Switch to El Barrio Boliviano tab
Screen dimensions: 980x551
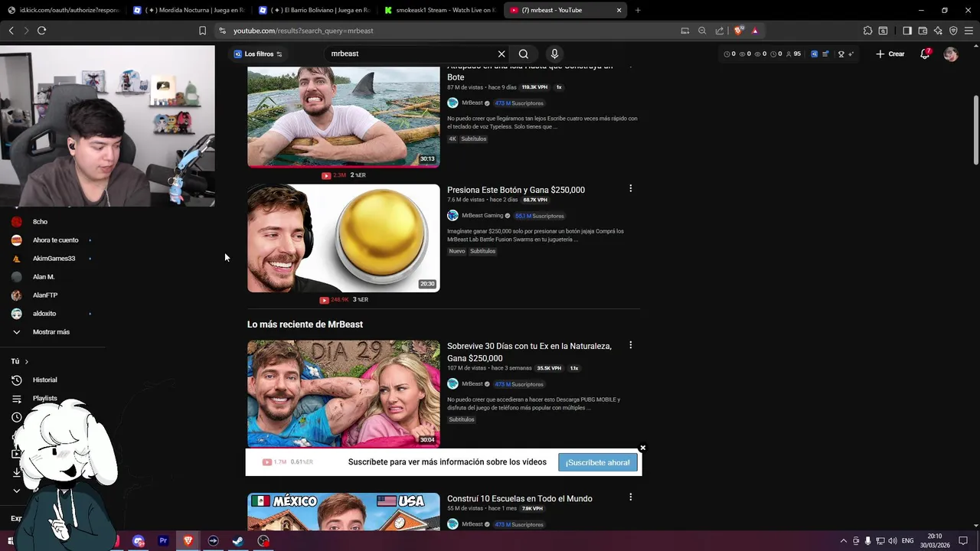pos(314,10)
